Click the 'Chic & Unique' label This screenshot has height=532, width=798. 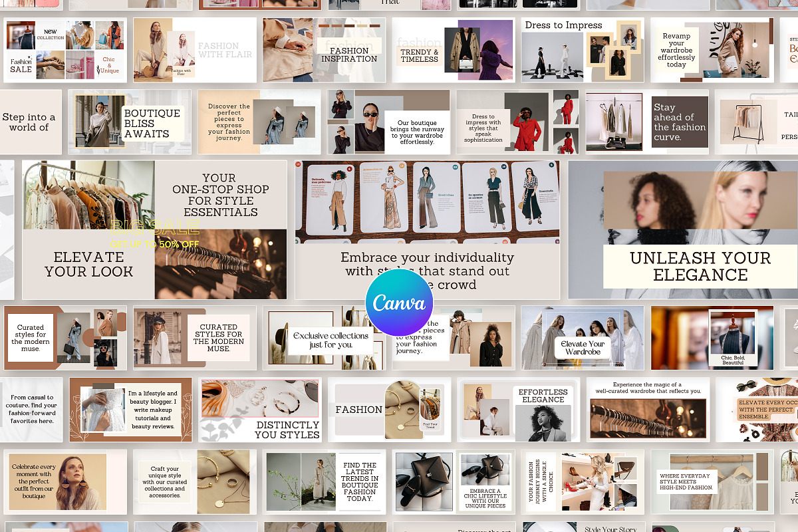pyautogui.click(x=109, y=65)
